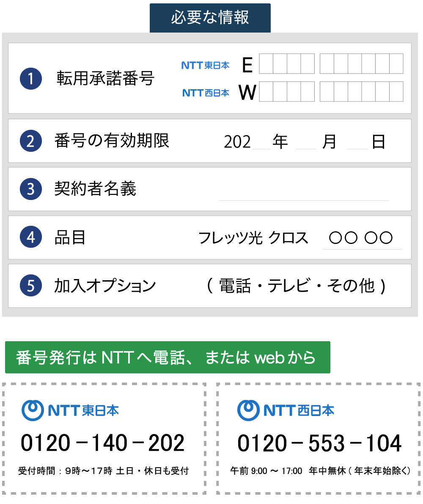Click the number 3 circle icon

coord(31,189)
